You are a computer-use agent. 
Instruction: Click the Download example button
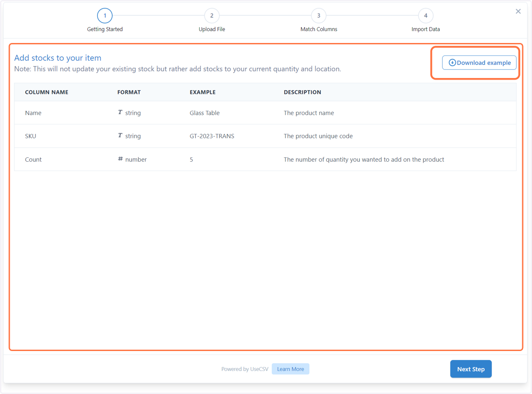click(x=479, y=62)
